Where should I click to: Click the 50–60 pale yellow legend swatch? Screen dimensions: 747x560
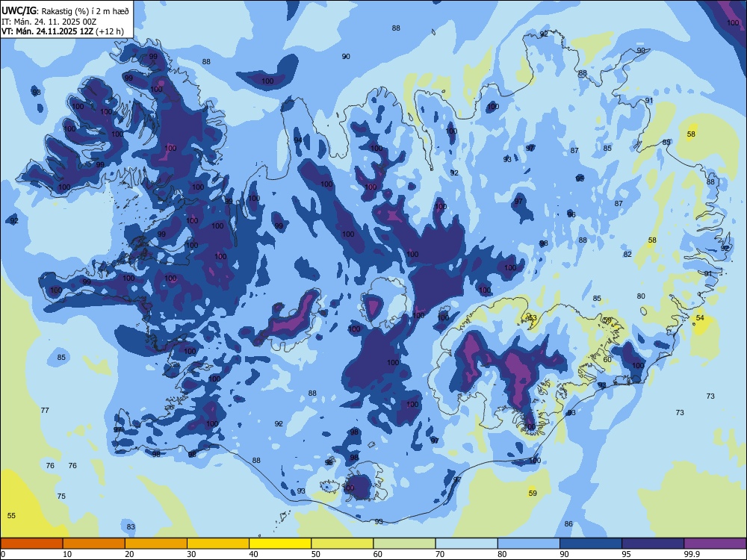click(342, 544)
